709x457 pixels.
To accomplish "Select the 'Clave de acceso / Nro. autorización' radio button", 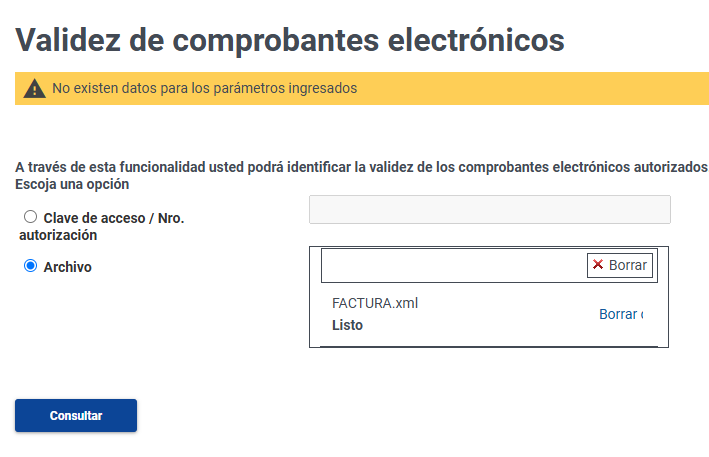I will click(x=30, y=216).
